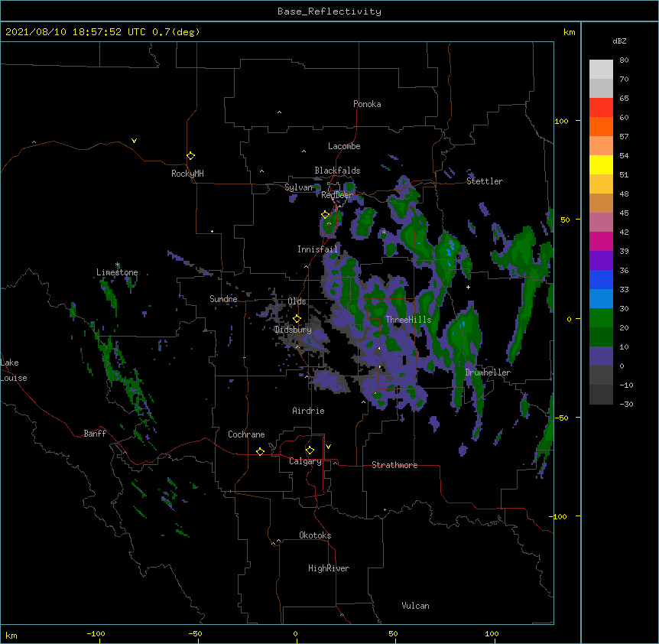Select the yellow 51-54 dBZ legend swatch
This screenshot has width=659, height=644.
(x=601, y=164)
